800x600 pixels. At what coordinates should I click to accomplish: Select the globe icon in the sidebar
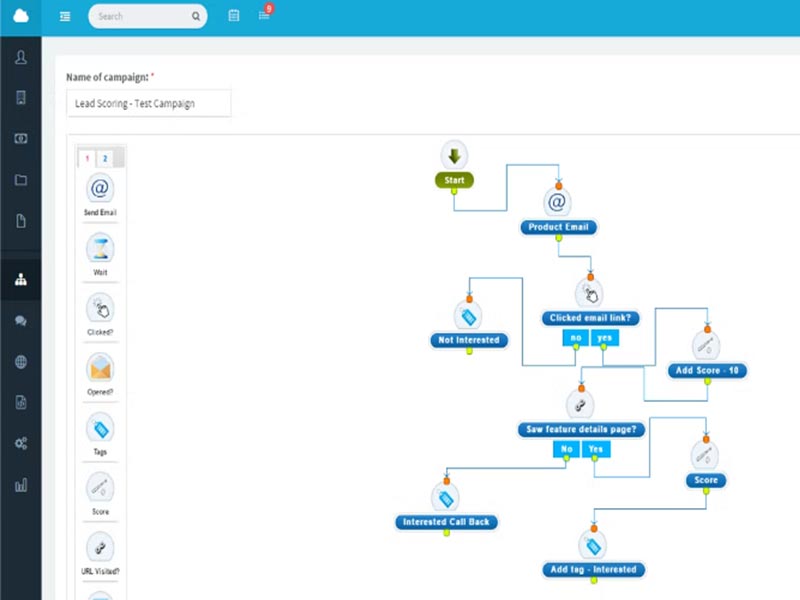point(21,361)
